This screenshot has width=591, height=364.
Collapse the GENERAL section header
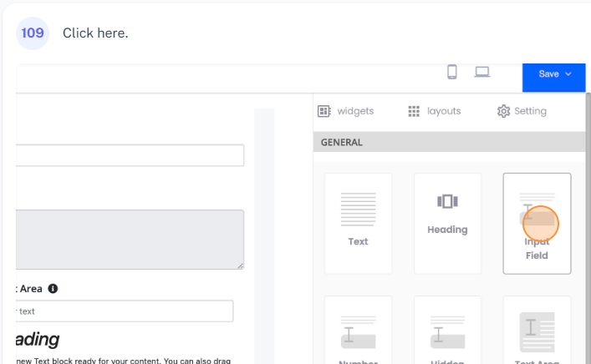448,143
